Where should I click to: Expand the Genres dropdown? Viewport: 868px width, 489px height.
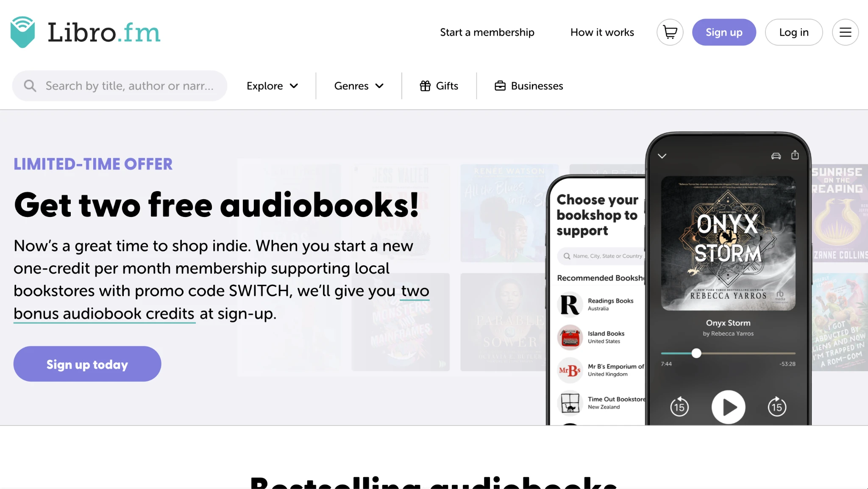pyautogui.click(x=359, y=86)
